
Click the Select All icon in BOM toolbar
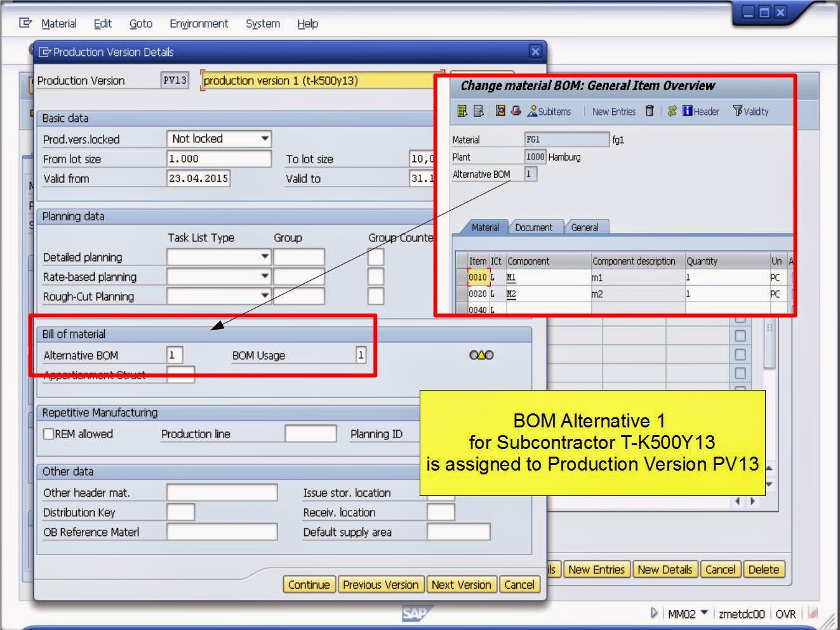tap(461, 111)
